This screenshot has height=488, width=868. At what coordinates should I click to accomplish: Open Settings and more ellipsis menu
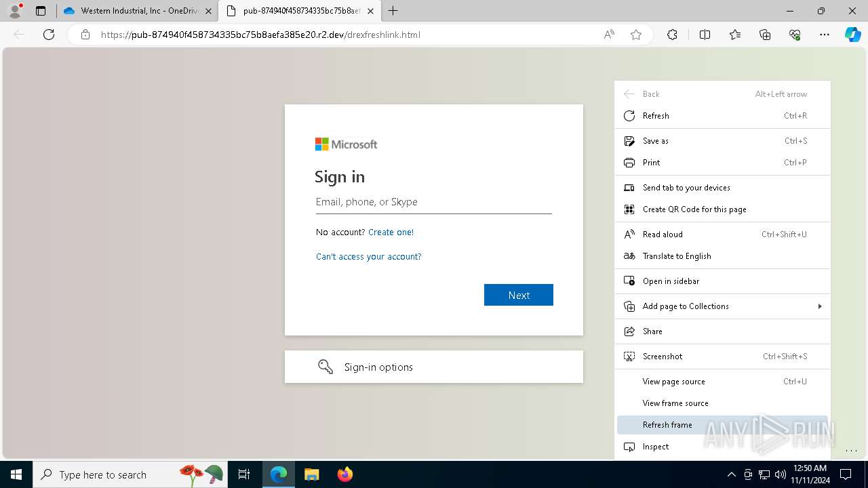(x=825, y=35)
